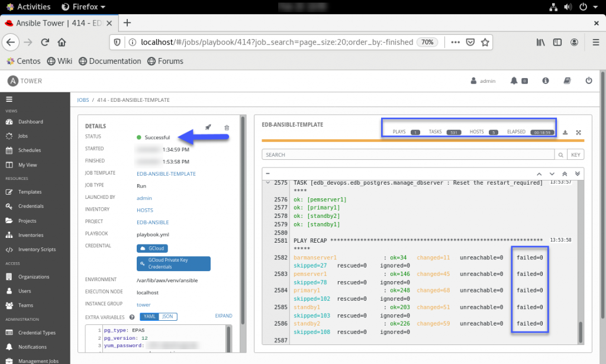The height and width of the screenshot is (364, 606).
Task: Download job output via download icon
Action: tap(565, 132)
